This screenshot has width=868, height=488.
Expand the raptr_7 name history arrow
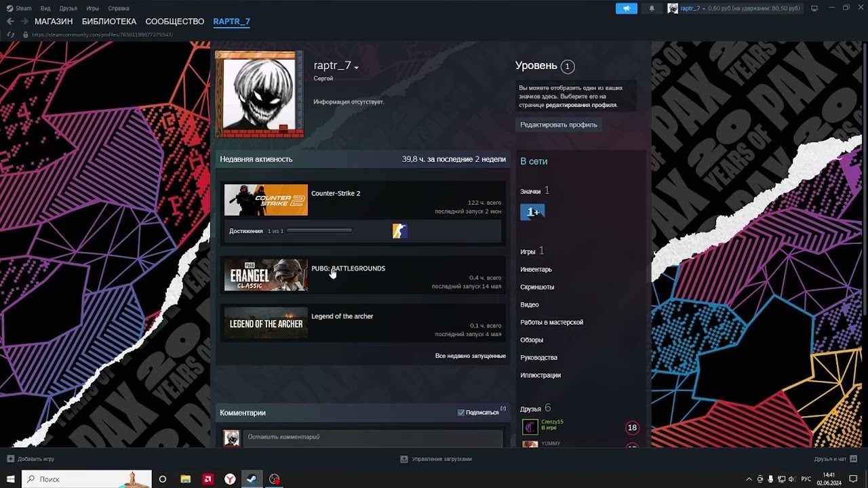356,67
